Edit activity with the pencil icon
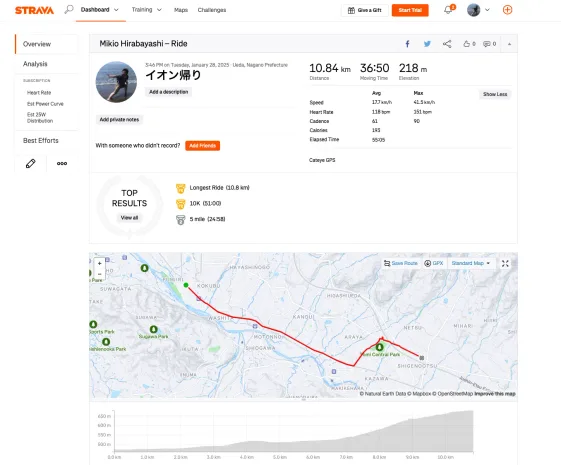Image resolution: width=561 pixels, height=465 pixels. [x=30, y=163]
